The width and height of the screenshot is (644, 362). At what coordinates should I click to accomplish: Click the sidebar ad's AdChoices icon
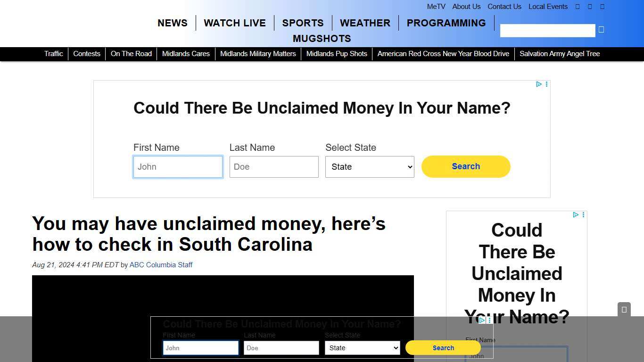576,214
